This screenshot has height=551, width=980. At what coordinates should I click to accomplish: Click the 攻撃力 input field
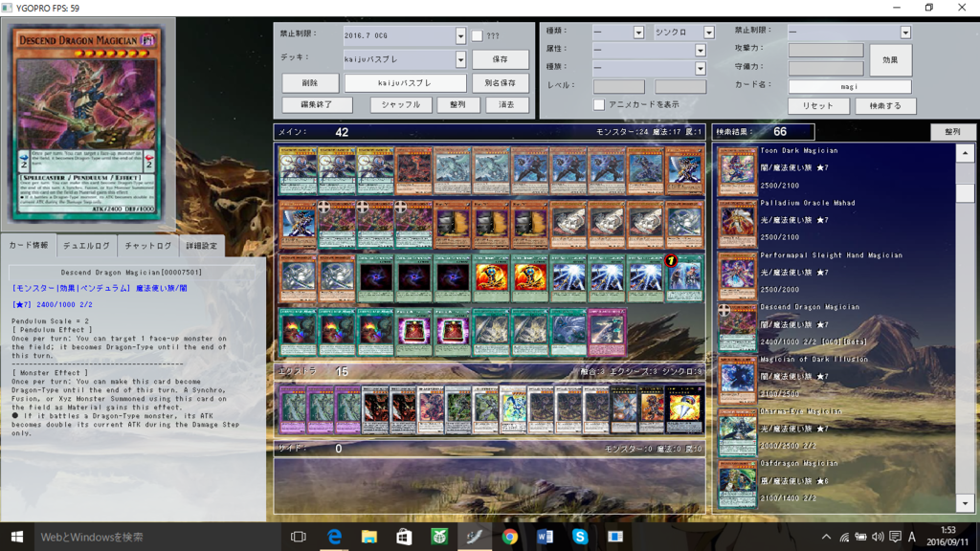click(x=826, y=50)
